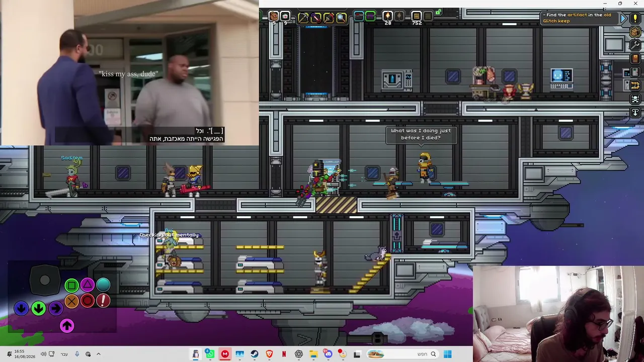Click the purple triangle controller button overlay

(x=88, y=286)
